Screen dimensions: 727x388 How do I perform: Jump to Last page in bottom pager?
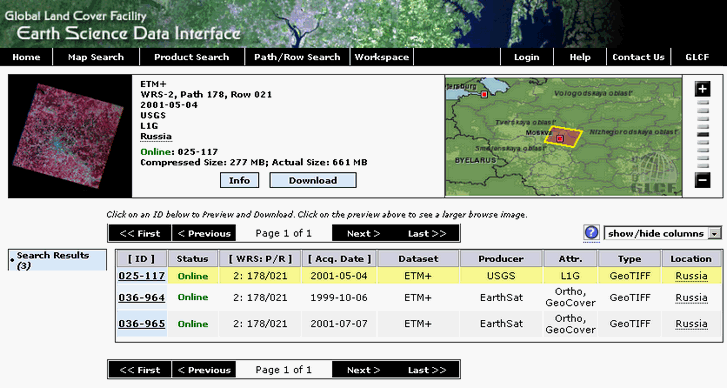(x=427, y=370)
